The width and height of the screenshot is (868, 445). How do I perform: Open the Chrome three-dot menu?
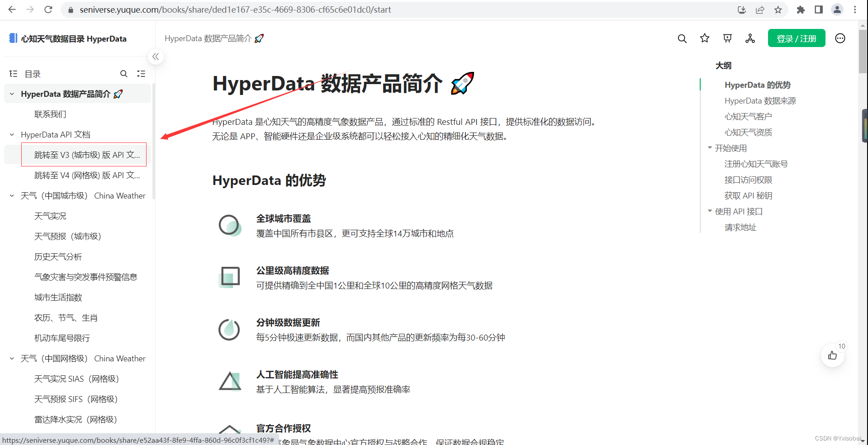tap(855, 9)
